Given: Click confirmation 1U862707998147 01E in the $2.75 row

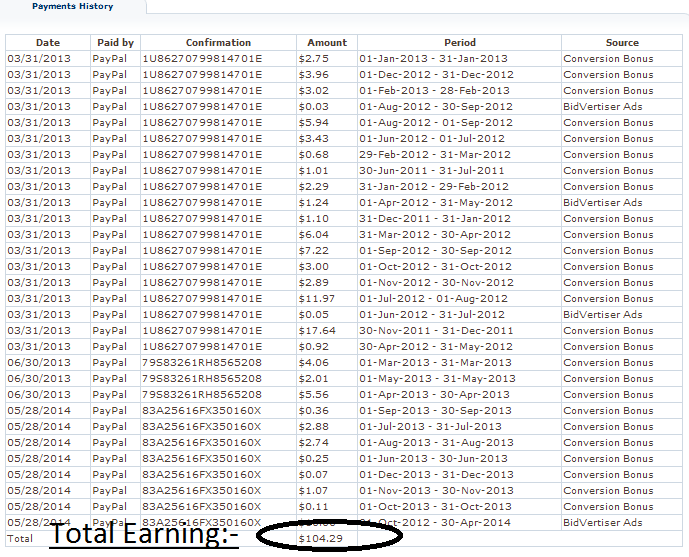Looking at the screenshot, I should (202, 58).
